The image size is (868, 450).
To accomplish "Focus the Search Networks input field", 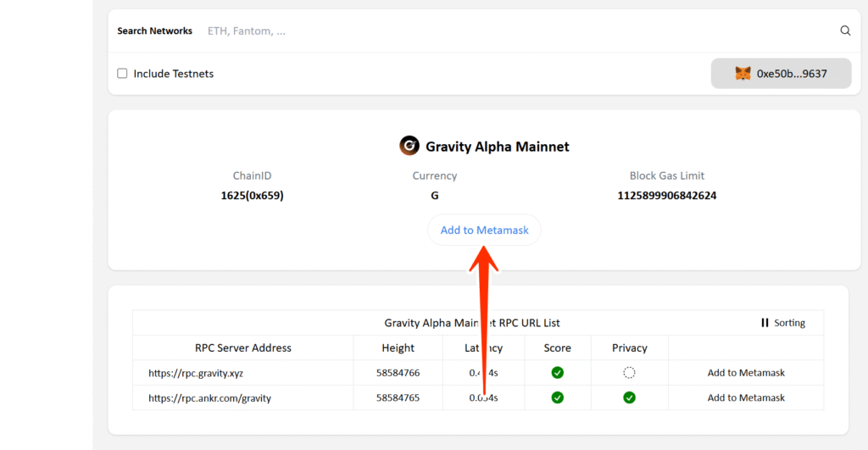I will click(x=518, y=31).
